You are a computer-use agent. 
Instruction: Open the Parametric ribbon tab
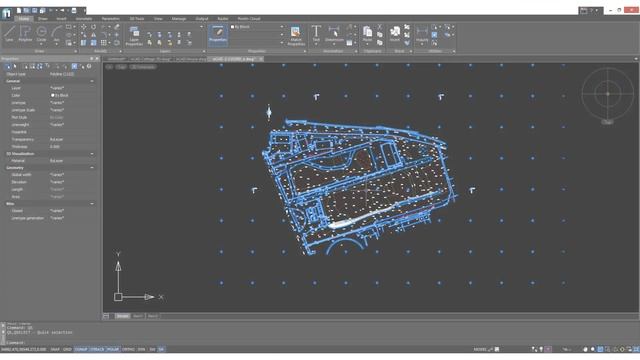(x=111, y=19)
